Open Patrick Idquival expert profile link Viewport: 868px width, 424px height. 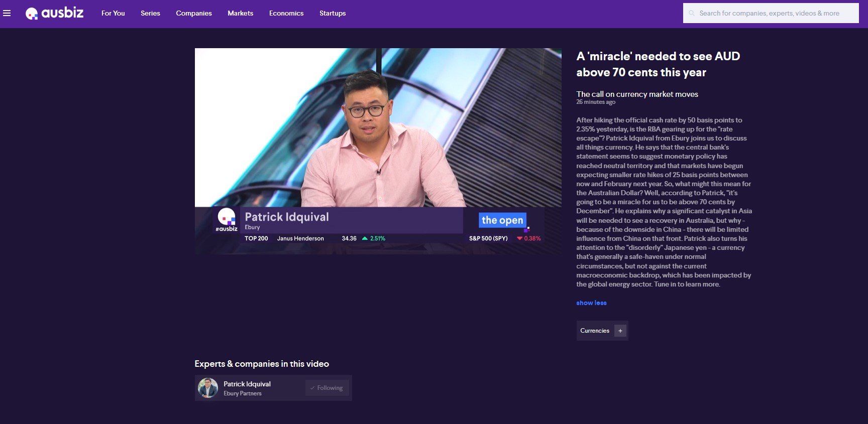coord(247,384)
